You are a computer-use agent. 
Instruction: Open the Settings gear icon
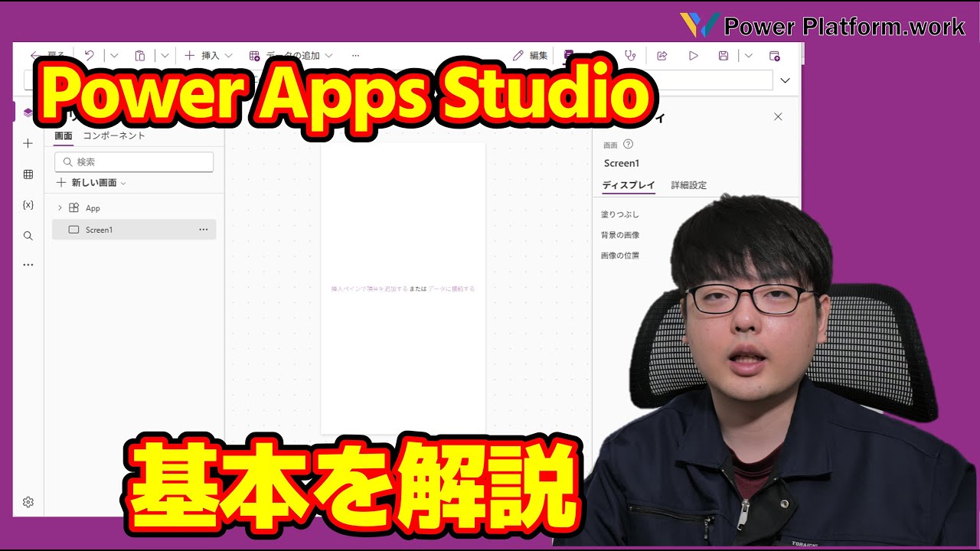point(28,502)
